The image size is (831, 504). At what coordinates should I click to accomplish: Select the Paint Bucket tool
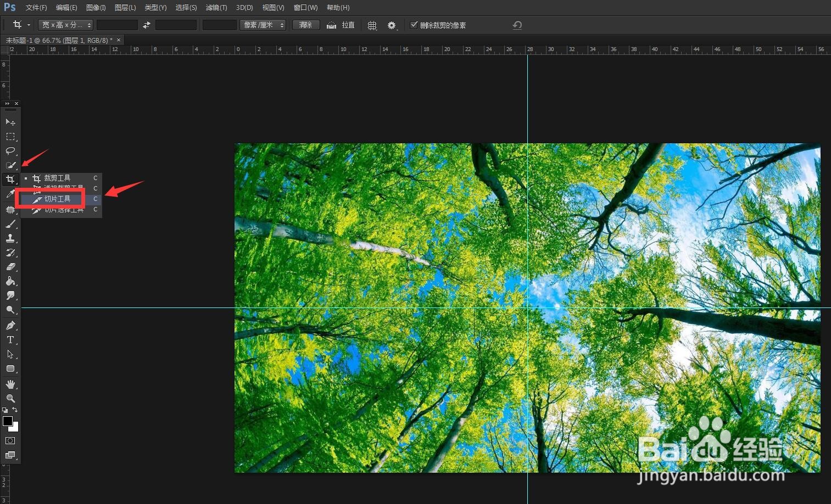(10, 281)
